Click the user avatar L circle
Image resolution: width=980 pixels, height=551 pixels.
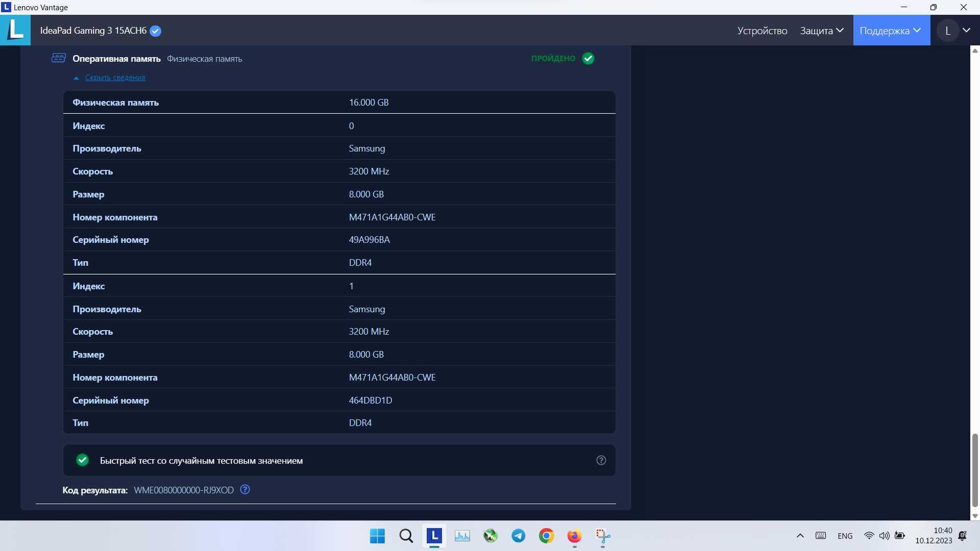948,31
